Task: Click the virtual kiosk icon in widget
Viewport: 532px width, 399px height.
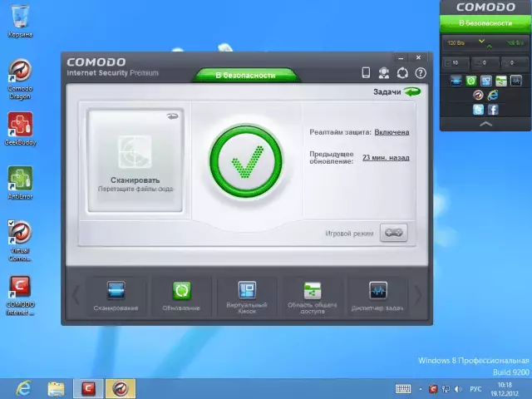Action: coord(485,81)
